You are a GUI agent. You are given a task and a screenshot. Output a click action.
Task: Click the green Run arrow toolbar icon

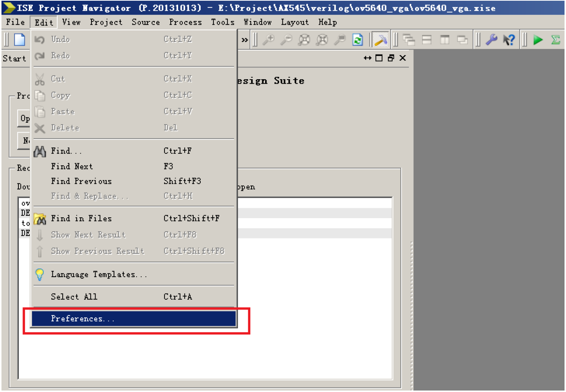coord(538,40)
